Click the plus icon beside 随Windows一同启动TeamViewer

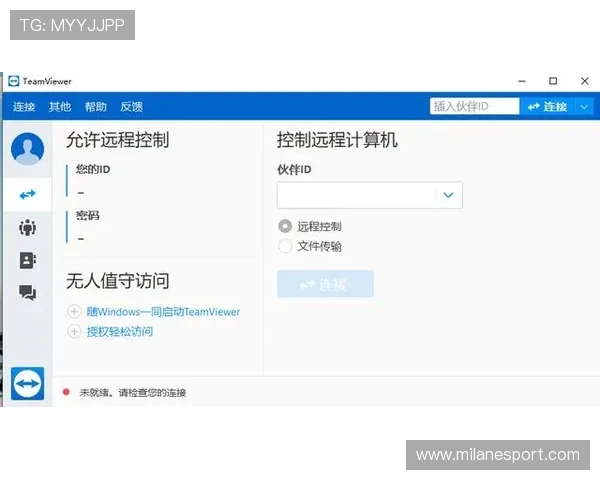(74, 312)
